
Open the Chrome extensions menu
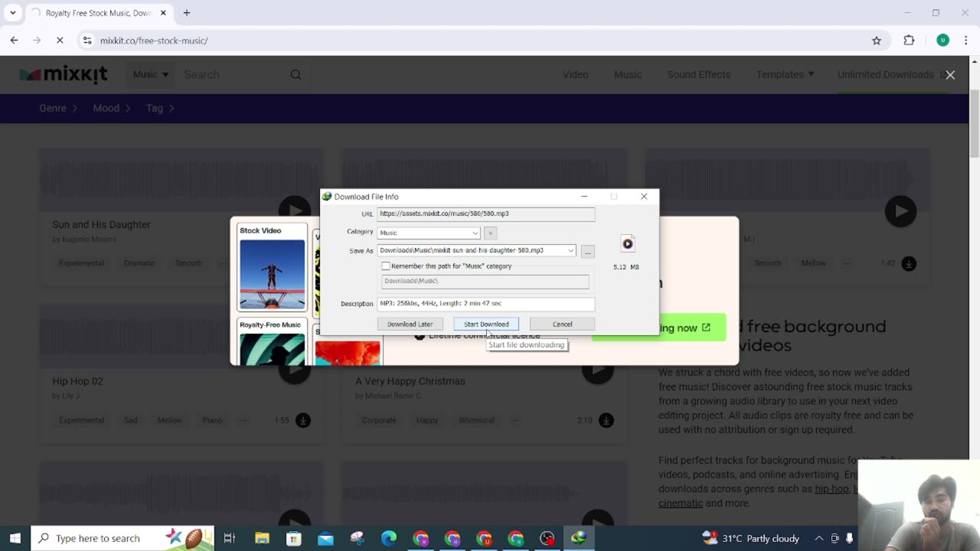click(909, 40)
